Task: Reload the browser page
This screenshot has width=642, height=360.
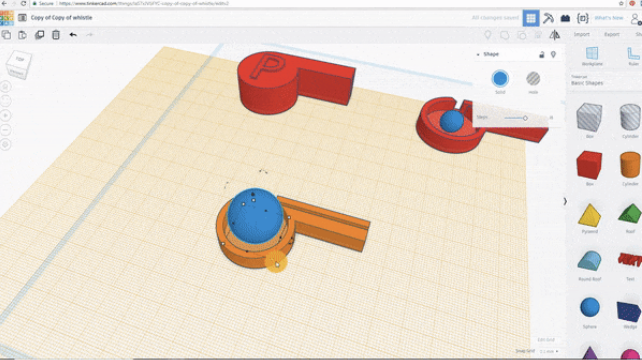Action: [x=23, y=3]
